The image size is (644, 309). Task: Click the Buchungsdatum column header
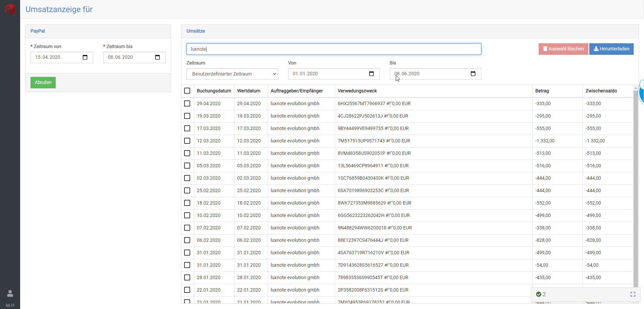214,91
